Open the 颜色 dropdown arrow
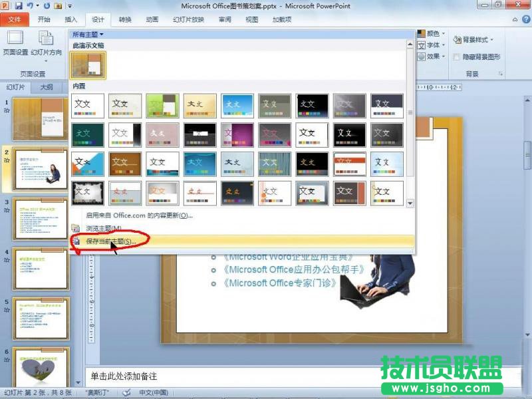The image size is (532, 399). click(444, 33)
